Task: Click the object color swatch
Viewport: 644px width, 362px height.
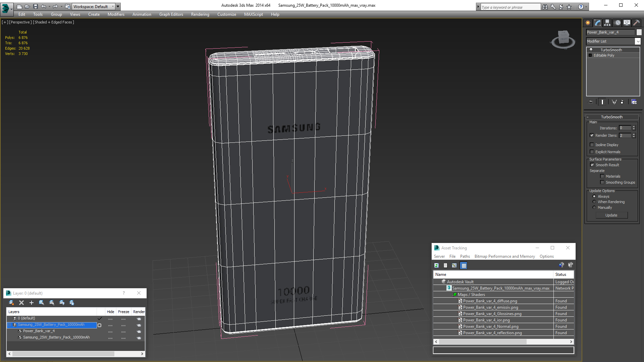Action: [639, 32]
